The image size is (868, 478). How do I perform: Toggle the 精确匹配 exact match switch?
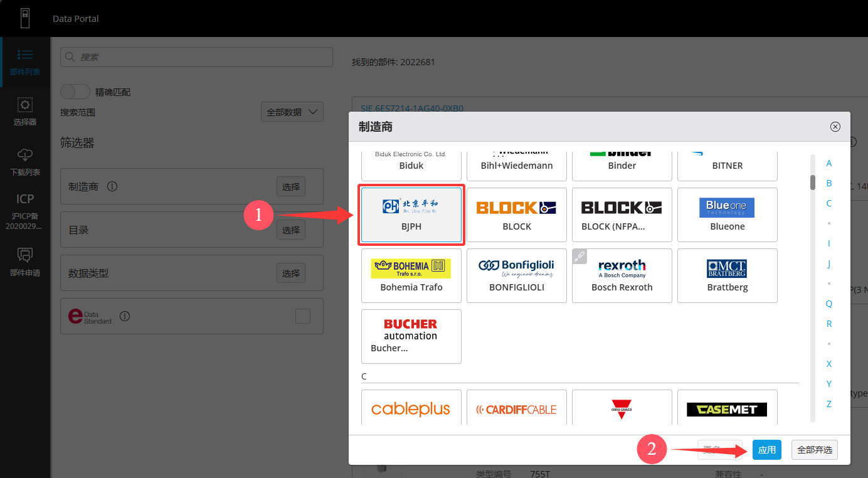click(75, 92)
